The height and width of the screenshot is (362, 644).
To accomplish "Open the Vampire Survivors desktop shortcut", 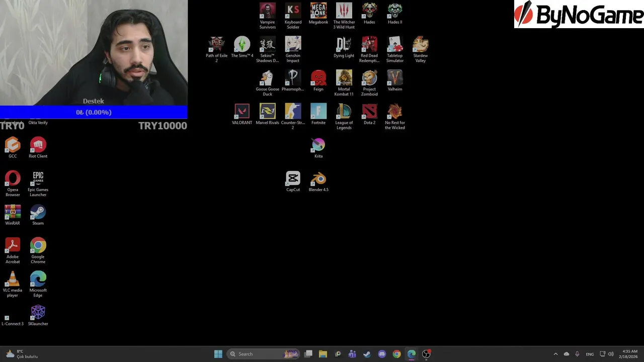I will pos(268,16).
